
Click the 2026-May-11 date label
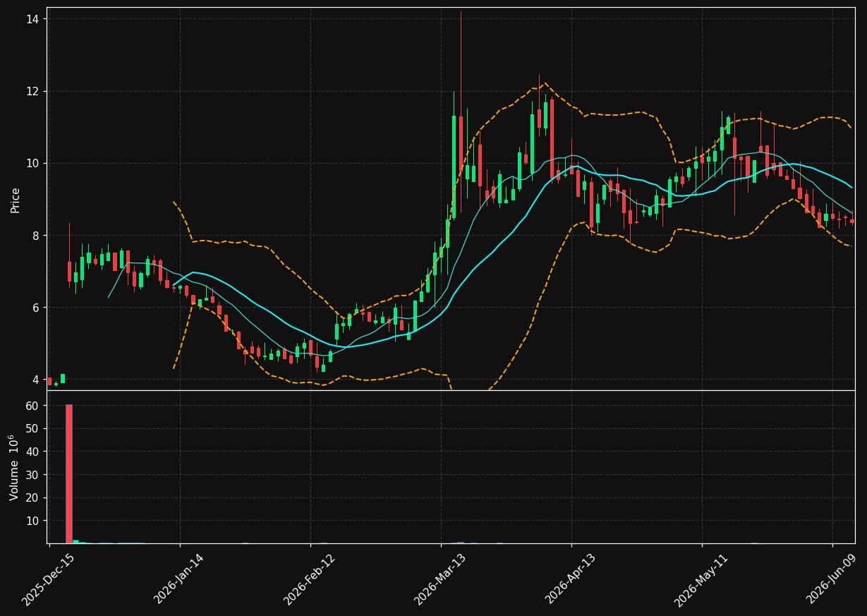point(702,580)
